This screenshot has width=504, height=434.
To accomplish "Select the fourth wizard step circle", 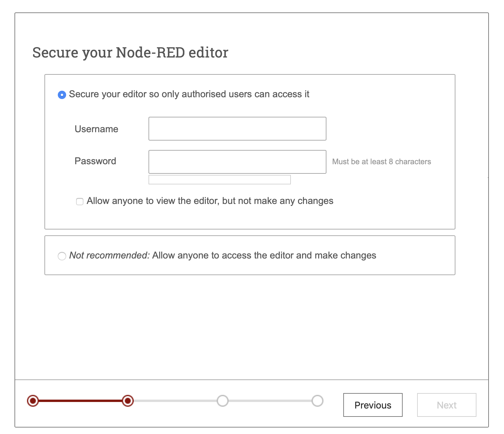I will click(x=318, y=401).
